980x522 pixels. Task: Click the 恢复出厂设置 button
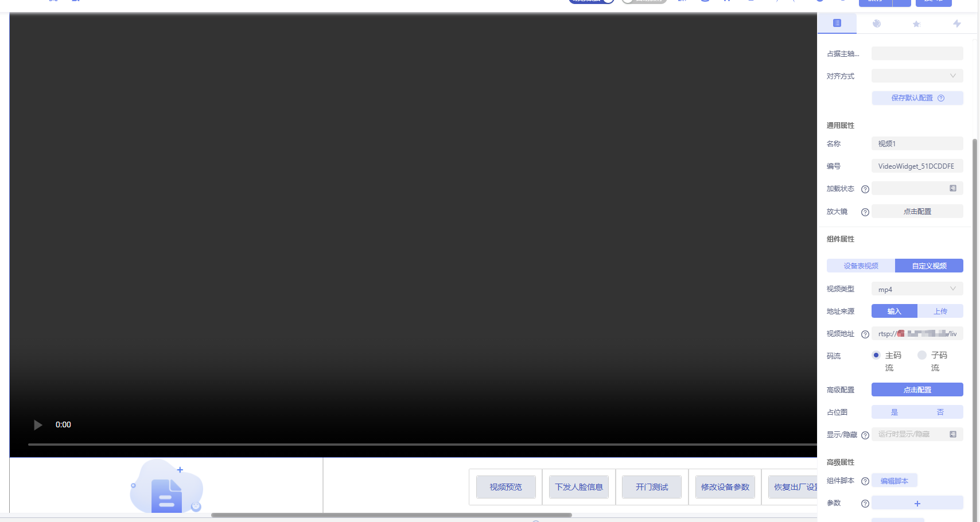tap(793, 487)
